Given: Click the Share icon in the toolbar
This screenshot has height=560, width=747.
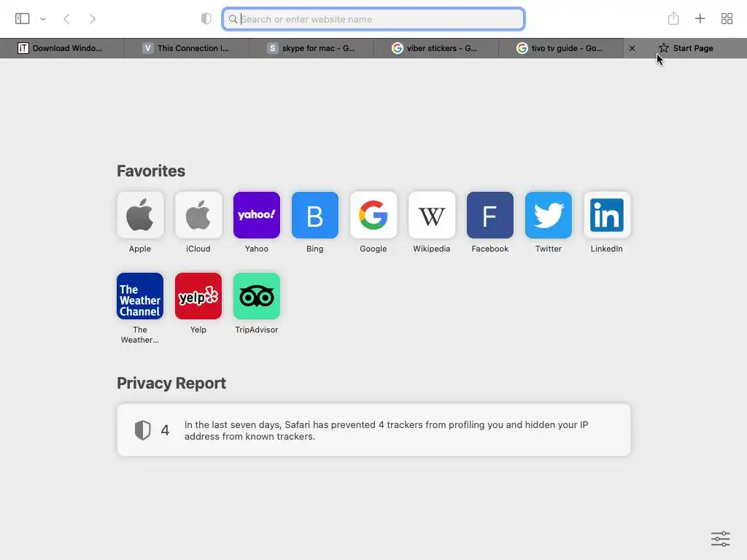Looking at the screenshot, I should (673, 18).
